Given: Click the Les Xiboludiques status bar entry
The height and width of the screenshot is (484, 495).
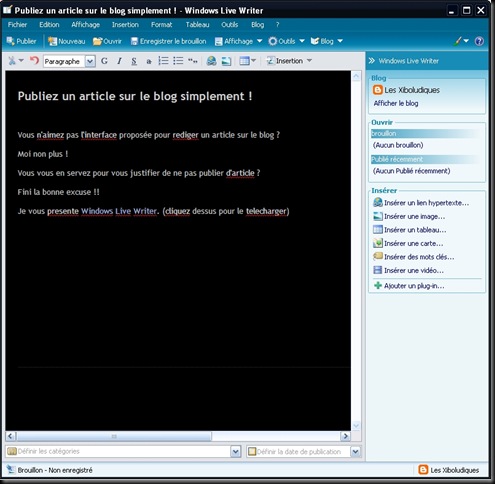Looking at the screenshot, I should pyautogui.click(x=449, y=470).
